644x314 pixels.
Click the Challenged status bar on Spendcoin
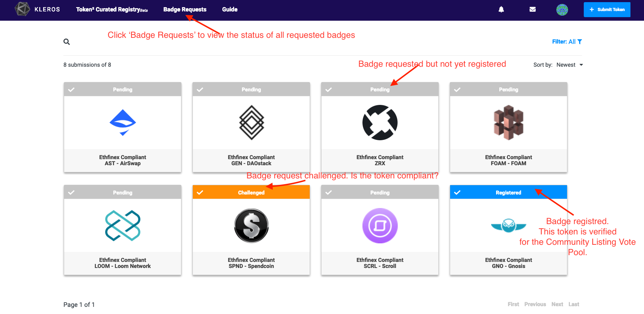(x=251, y=192)
